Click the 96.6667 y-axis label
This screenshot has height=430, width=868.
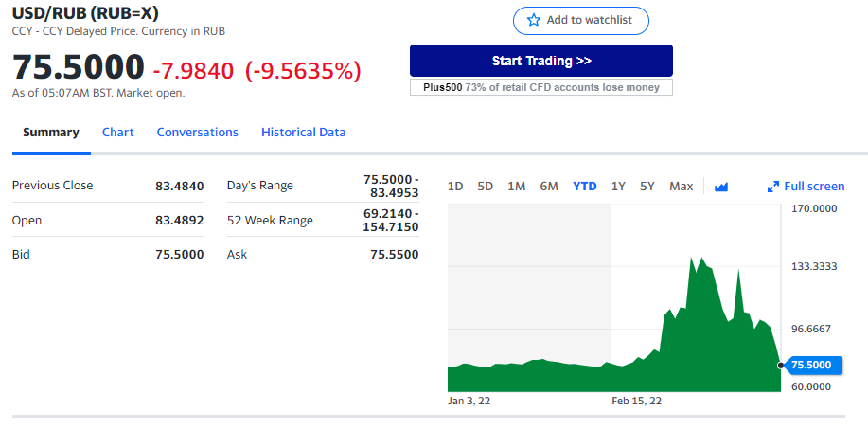coord(811,330)
